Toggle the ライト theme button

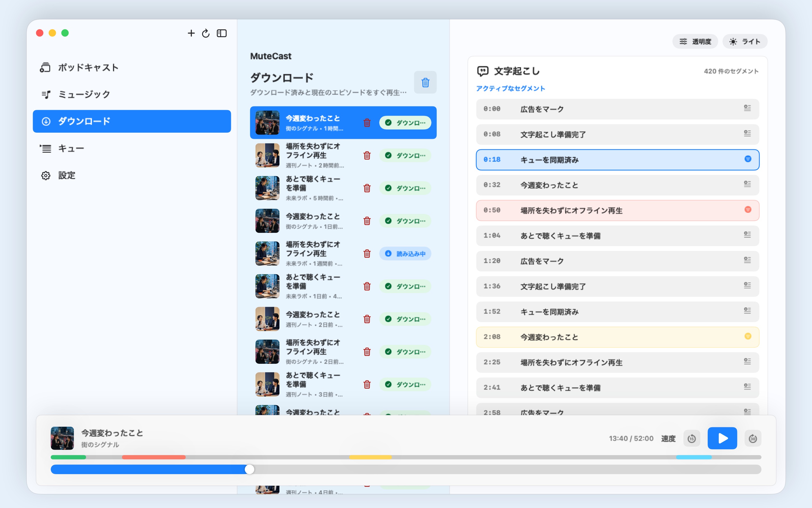745,41
